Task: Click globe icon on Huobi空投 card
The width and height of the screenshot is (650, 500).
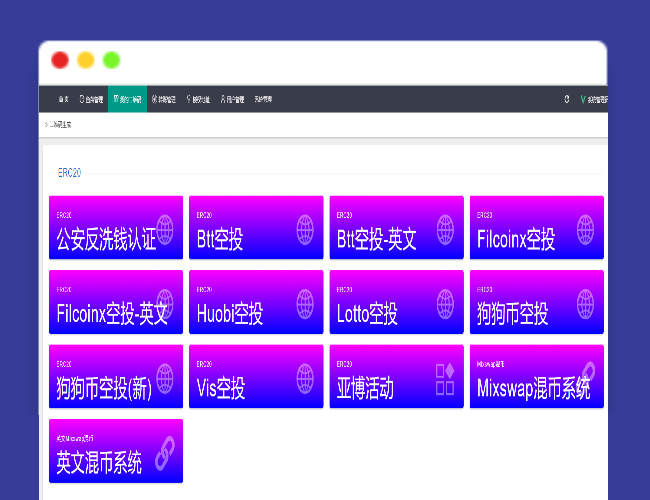Action: point(305,303)
